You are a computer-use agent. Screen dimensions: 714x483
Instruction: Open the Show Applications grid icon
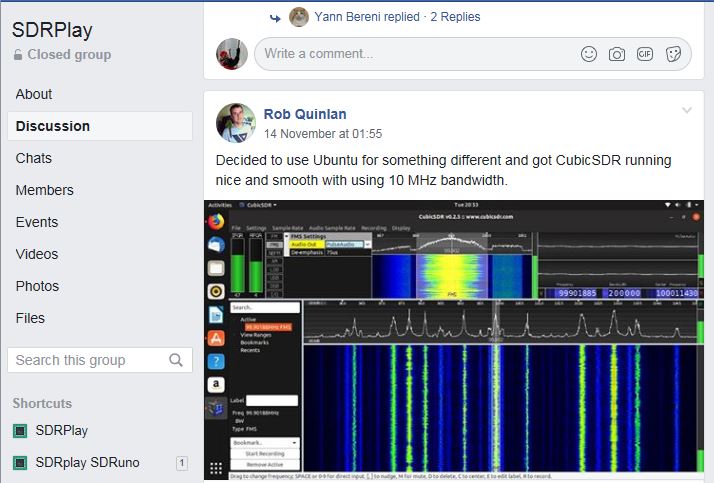216,468
